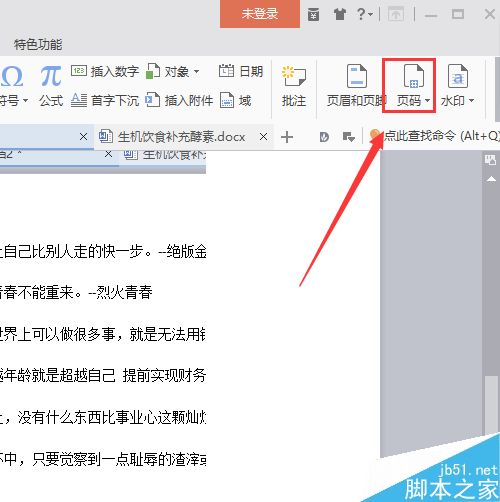This screenshot has width=500, height=502.
Task: Expand the 符号 dropdown arrow
Action: pos(25,100)
